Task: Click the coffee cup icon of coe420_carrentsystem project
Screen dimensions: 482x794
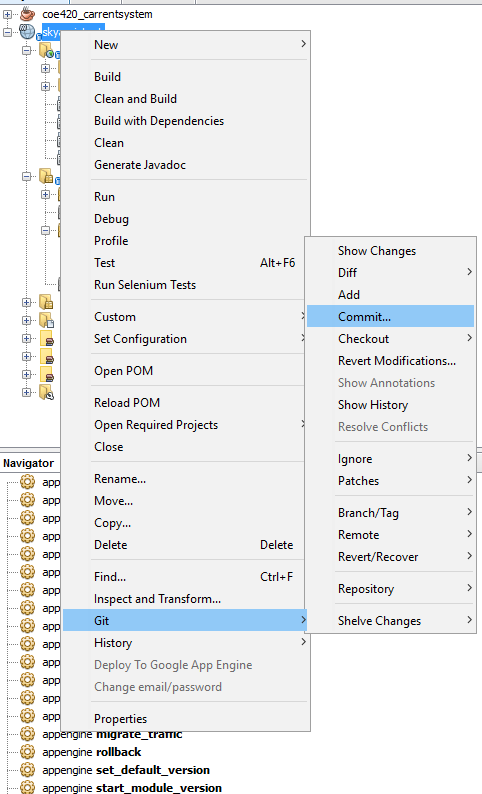Action: point(27,14)
